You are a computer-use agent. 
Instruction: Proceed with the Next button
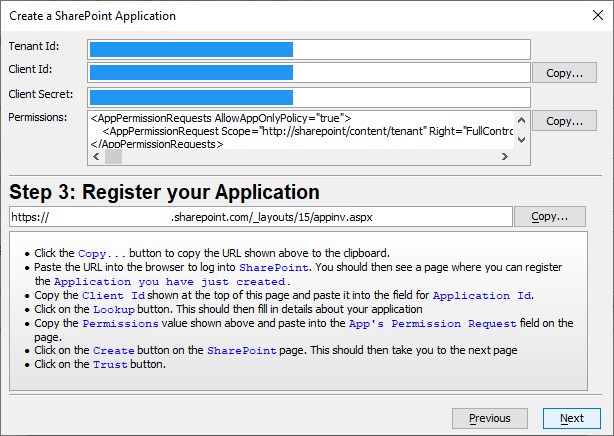click(572, 418)
